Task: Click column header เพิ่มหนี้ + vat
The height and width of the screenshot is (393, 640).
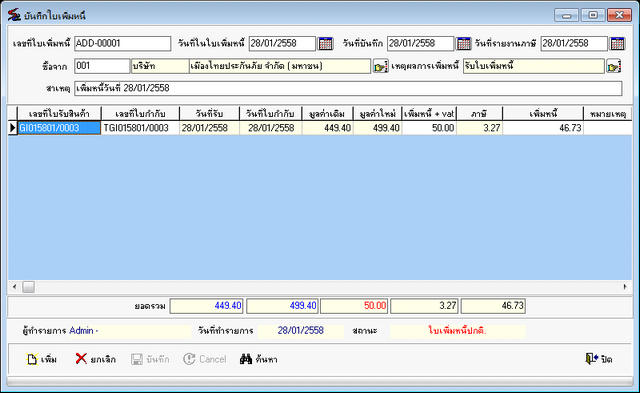Action: [x=429, y=113]
